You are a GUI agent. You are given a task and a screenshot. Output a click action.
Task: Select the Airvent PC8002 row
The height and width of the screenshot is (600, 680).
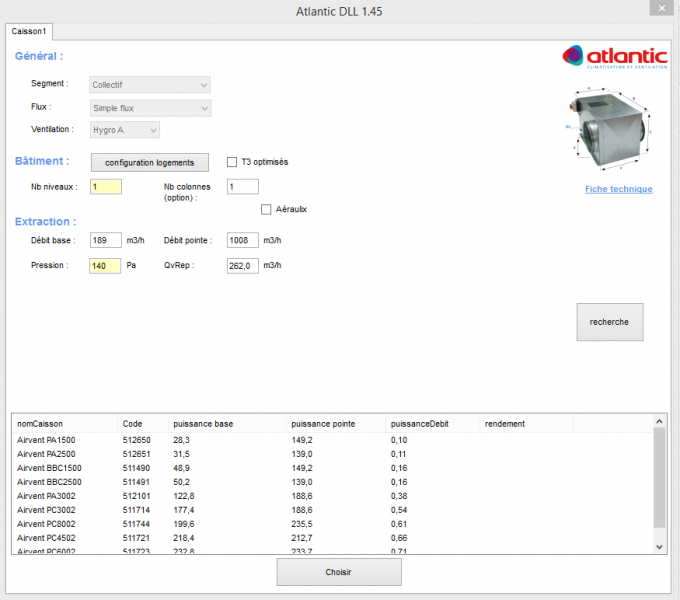(332, 524)
